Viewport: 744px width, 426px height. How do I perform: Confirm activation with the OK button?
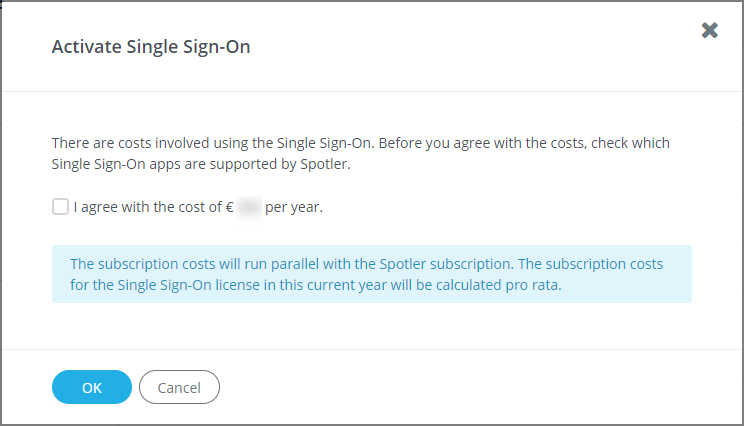92,387
